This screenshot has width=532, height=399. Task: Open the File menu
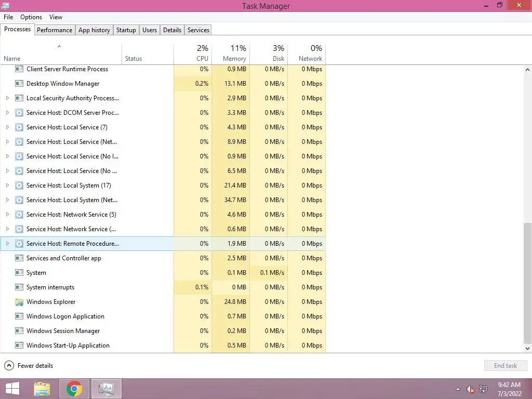pyautogui.click(x=8, y=17)
